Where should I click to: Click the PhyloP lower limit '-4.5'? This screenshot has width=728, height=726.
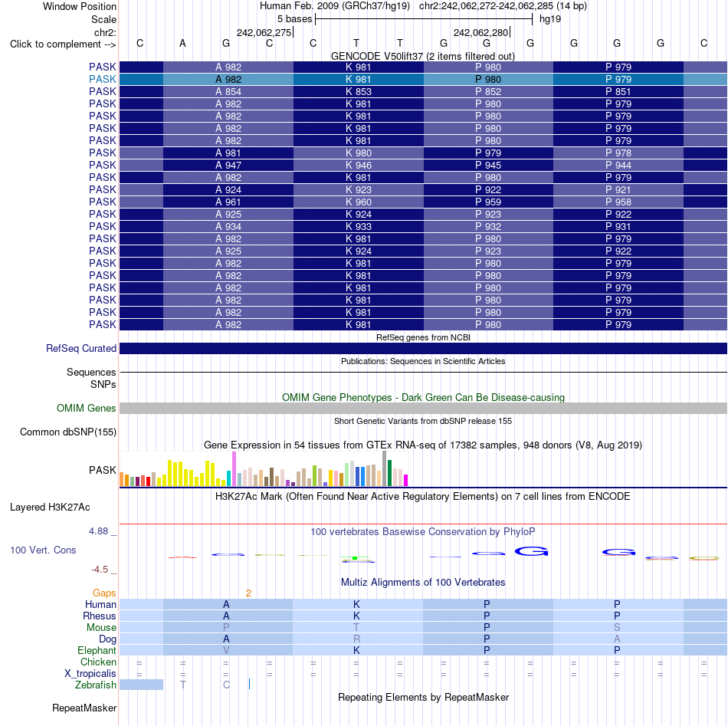pos(100,570)
